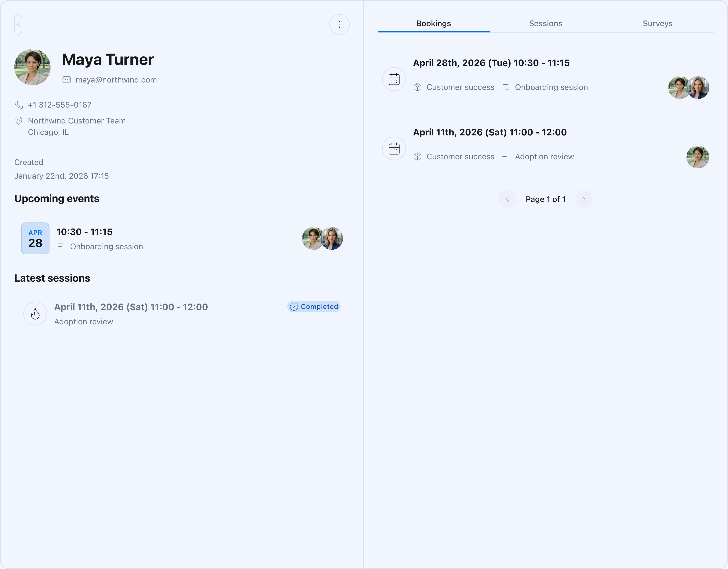Click the calendar icon for April 28th booking
Image resolution: width=728 pixels, height=569 pixels.
tap(394, 79)
